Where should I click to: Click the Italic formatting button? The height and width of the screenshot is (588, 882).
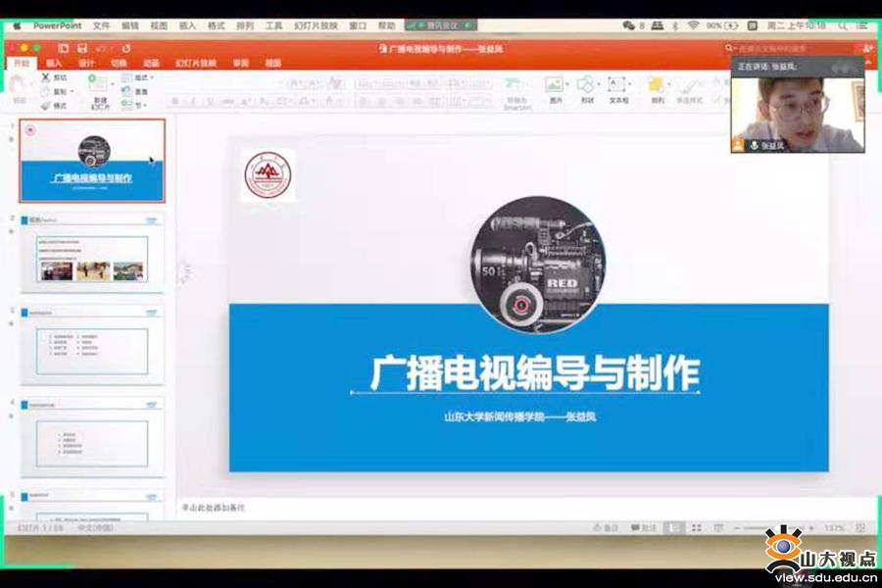coord(193,102)
